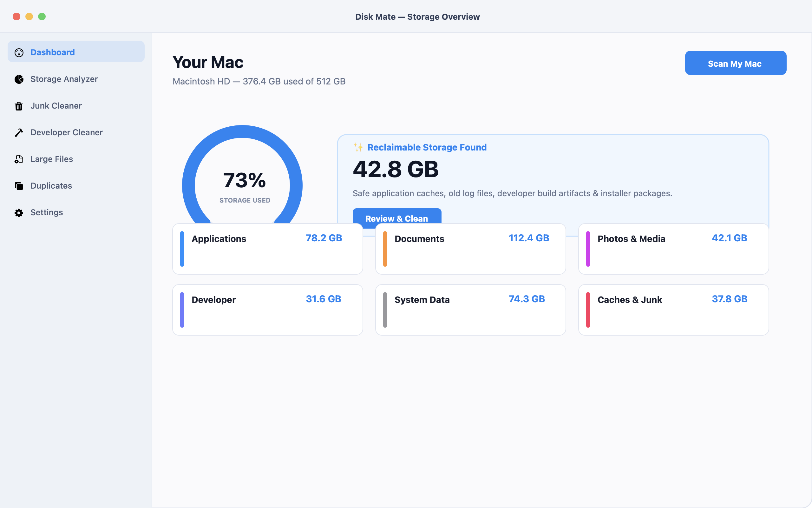Image resolution: width=812 pixels, height=508 pixels.
Task: Open the System Data storage card
Action: click(x=470, y=310)
